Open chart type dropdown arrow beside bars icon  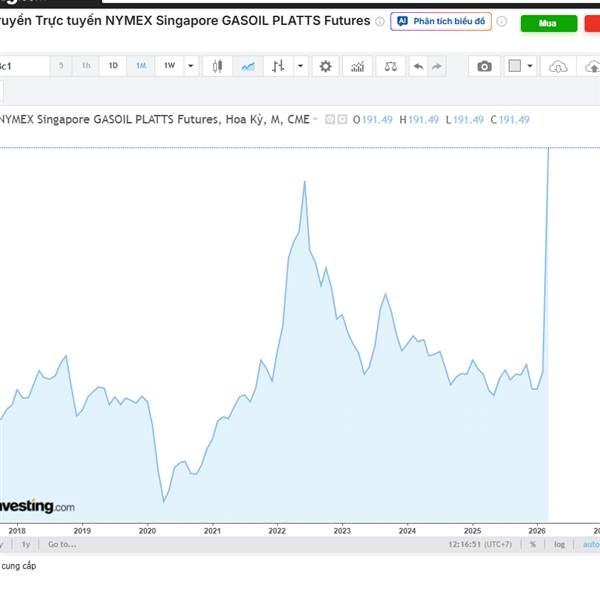(301, 66)
